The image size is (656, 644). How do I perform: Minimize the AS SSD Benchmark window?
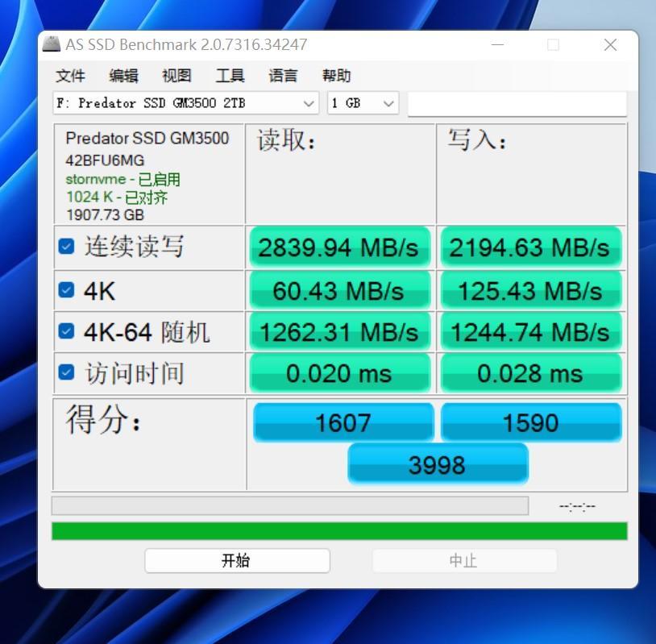click(x=497, y=44)
